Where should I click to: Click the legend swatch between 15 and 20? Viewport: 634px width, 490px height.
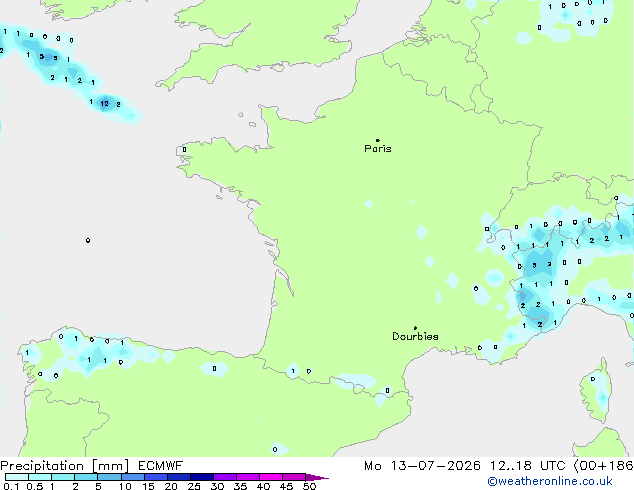pyautogui.click(x=155, y=477)
